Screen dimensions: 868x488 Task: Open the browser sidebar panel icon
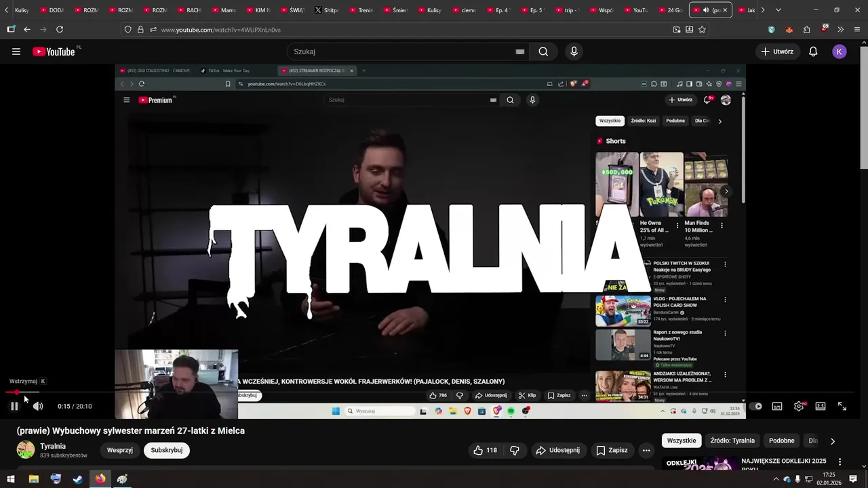coord(11,30)
